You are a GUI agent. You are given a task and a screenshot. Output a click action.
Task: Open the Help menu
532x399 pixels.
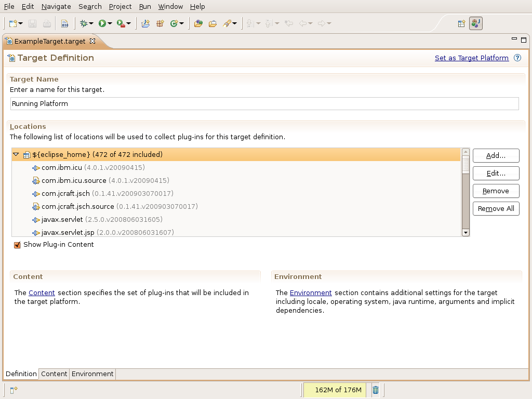pos(197,6)
